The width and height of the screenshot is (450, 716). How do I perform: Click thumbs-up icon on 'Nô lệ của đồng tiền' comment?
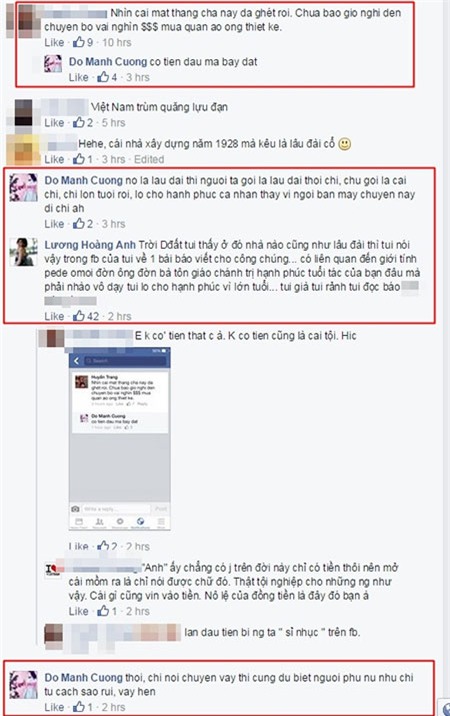(x=103, y=611)
